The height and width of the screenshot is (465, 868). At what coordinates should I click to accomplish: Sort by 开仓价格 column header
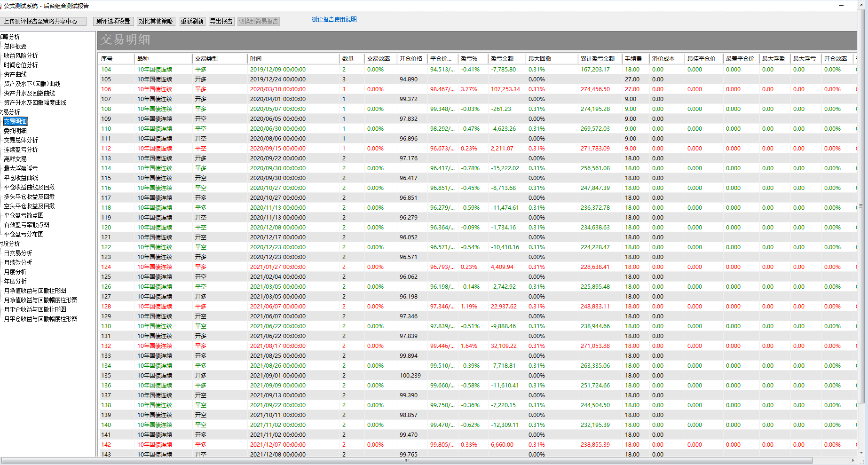[x=412, y=59]
